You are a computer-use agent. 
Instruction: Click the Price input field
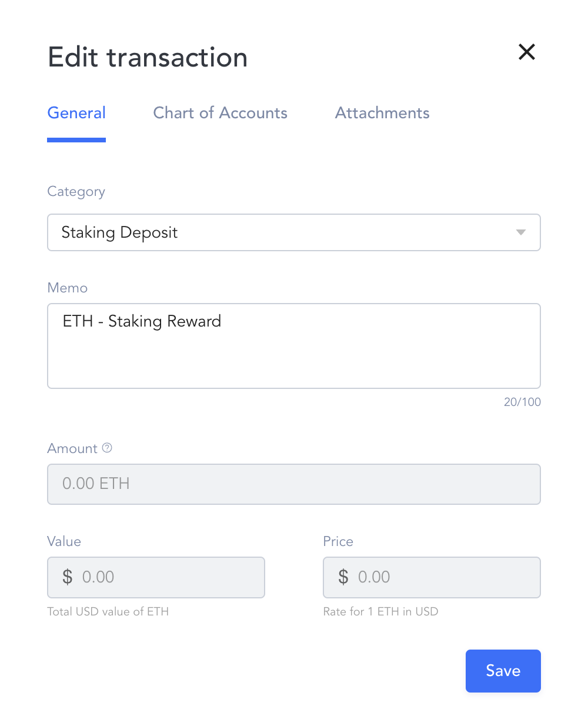click(x=432, y=577)
